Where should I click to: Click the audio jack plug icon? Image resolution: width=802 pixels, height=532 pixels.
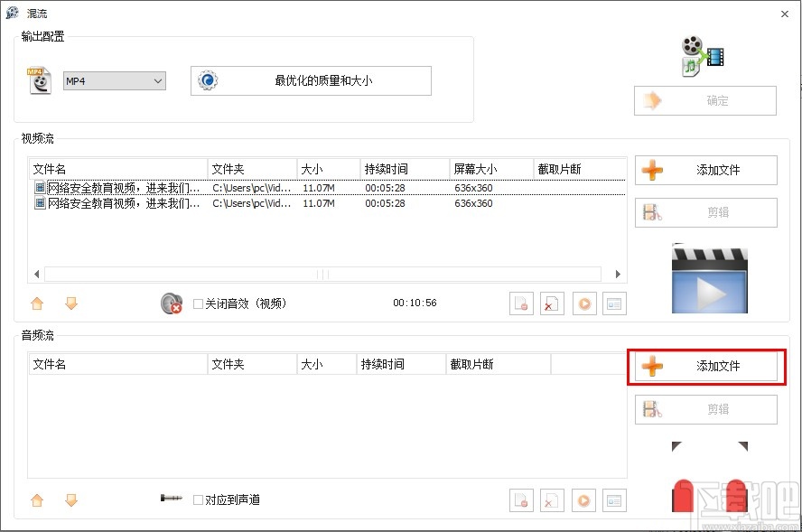(172, 498)
